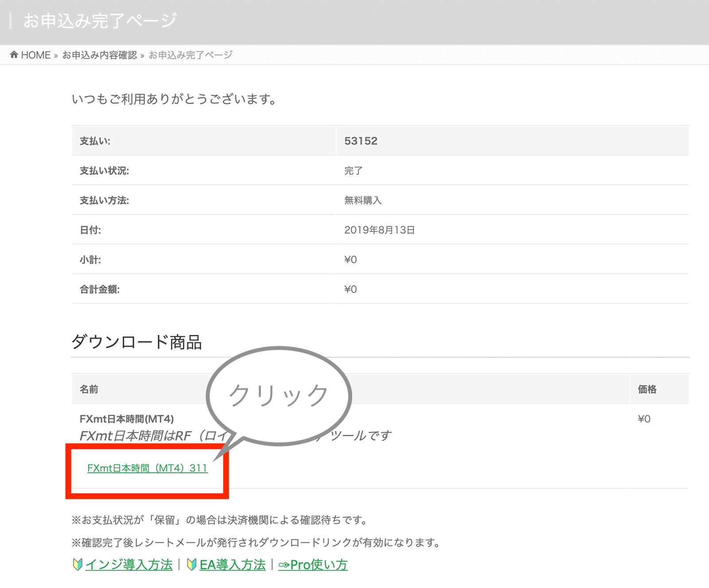The width and height of the screenshot is (709, 588).
Task: Click いつもご利用ありがとうございます greeting text
Action: click(x=174, y=99)
